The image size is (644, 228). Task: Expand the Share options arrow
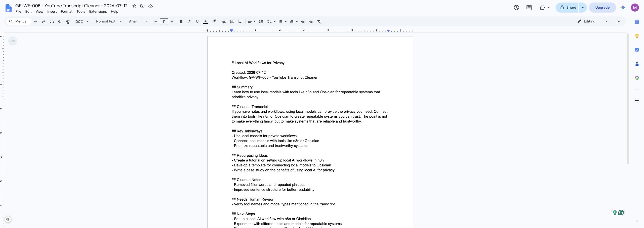pos(583,8)
